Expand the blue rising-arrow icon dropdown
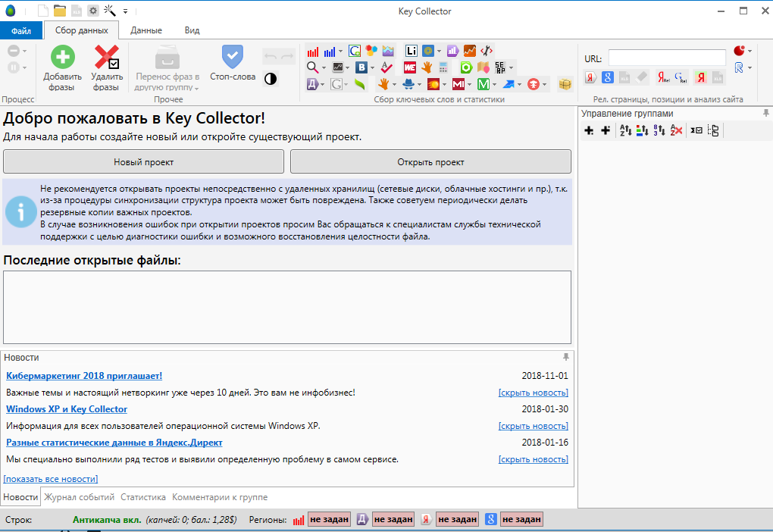The image size is (773, 532). pos(520,85)
